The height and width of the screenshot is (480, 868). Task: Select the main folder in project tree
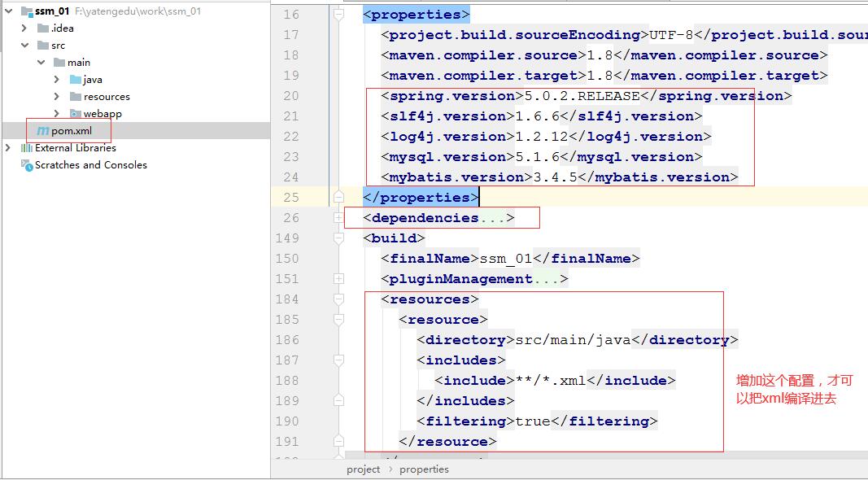coord(79,63)
